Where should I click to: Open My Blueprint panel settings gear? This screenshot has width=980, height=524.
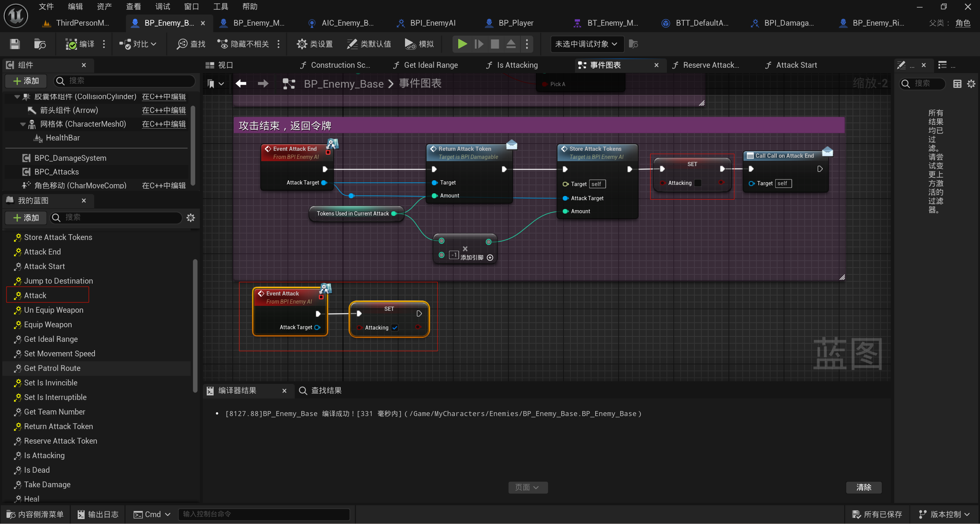tap(191, 218)
